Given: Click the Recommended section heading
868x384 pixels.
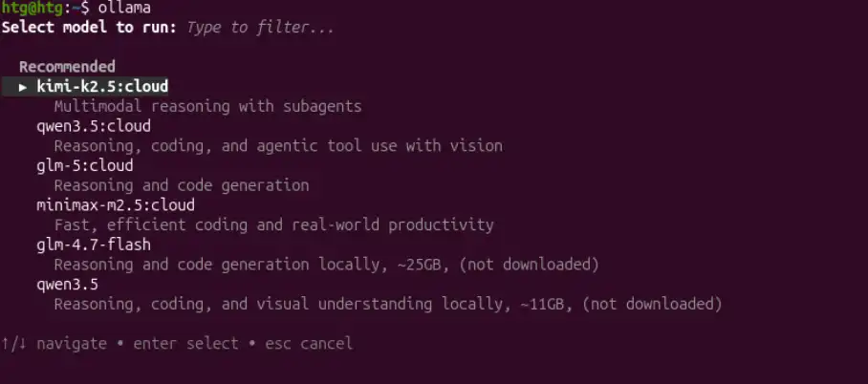Looking at the screenshot, I should [67, 67].
